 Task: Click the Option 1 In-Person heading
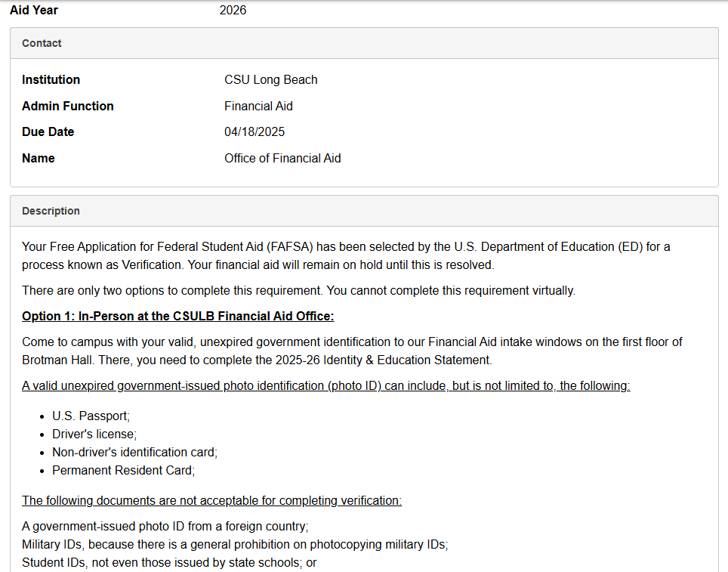click(177, 316)
